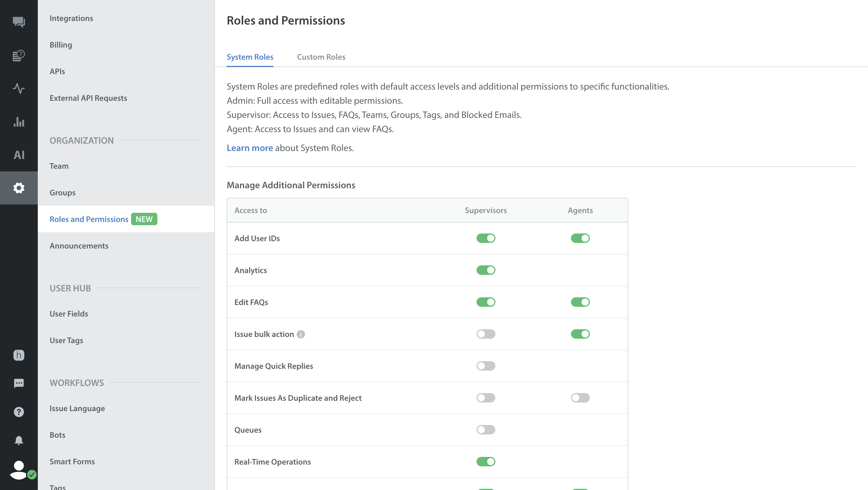Turn off Edit FAQs for Agents
The image size is (868, 490).
pyautogui.click(x=580, y=302)
